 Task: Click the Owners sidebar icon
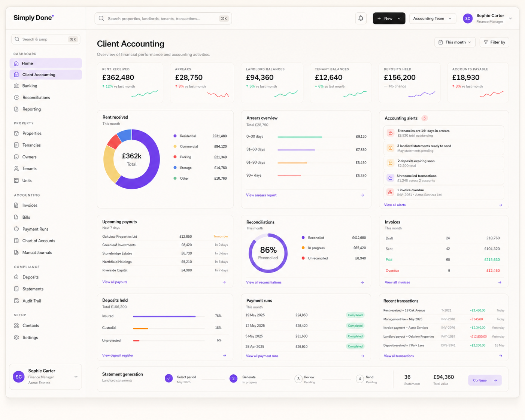click(x=16, y=157)
